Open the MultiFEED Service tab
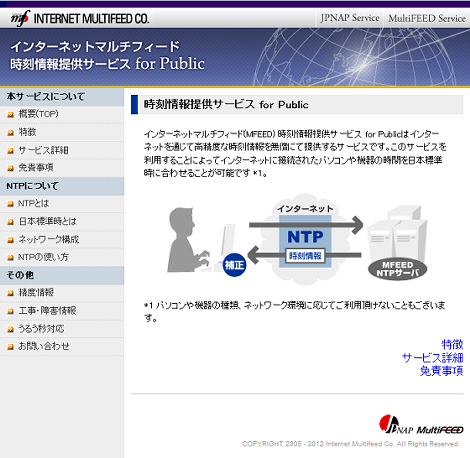This screenshot has width=470, height=458. [427, 18]
